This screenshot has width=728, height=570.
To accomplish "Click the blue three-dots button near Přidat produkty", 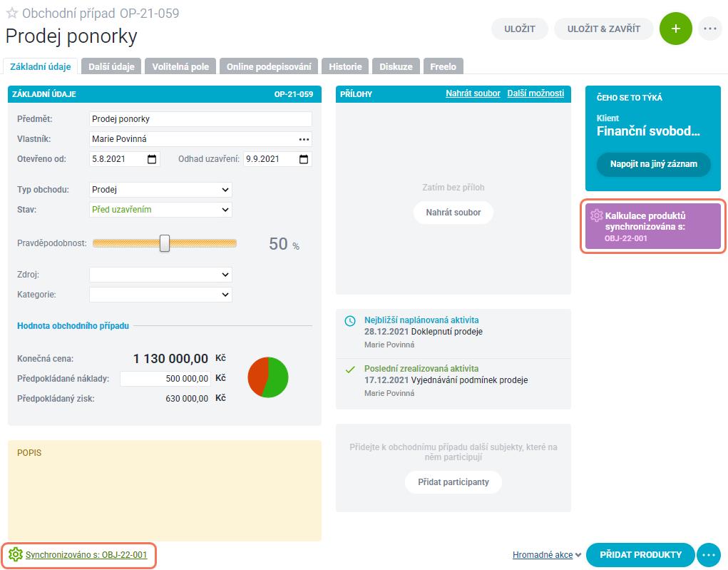I will 709,554.
